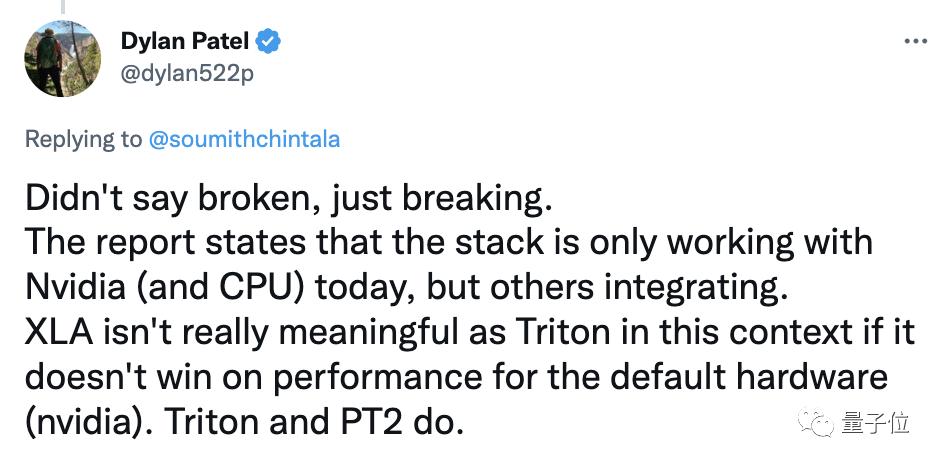
Task: Open the @dylan522p handle link
Action: [x=187, y=74]
